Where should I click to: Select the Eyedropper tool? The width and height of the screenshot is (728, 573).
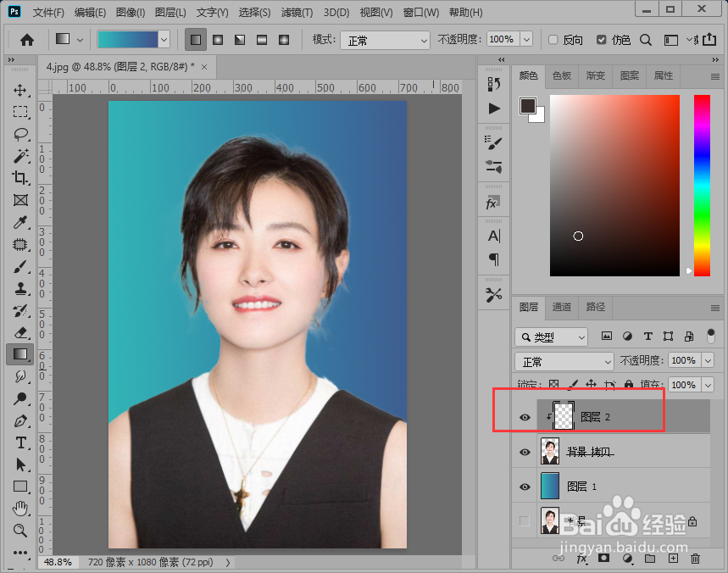point(20,222)
